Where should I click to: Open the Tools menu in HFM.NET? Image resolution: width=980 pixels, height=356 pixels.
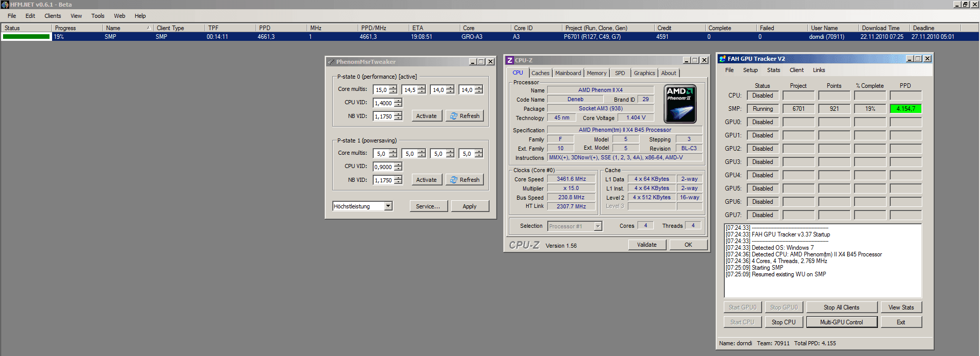coord(97,16)
